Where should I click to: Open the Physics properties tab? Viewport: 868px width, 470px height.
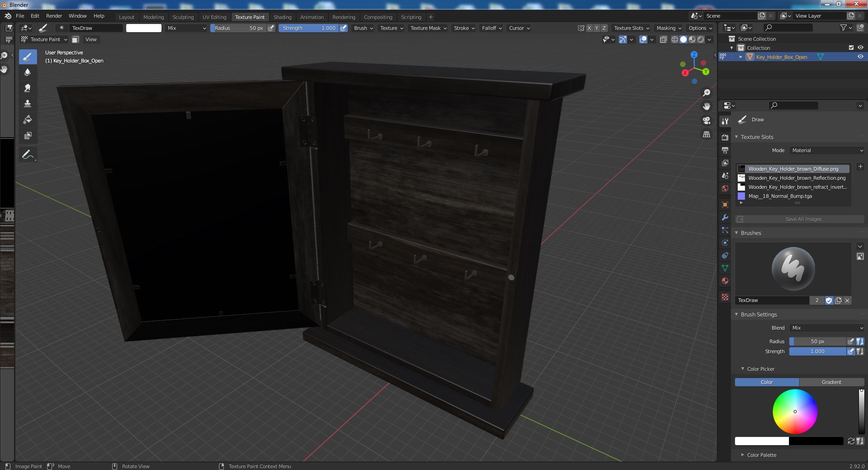pyautogui.click(x=725, y=242)
